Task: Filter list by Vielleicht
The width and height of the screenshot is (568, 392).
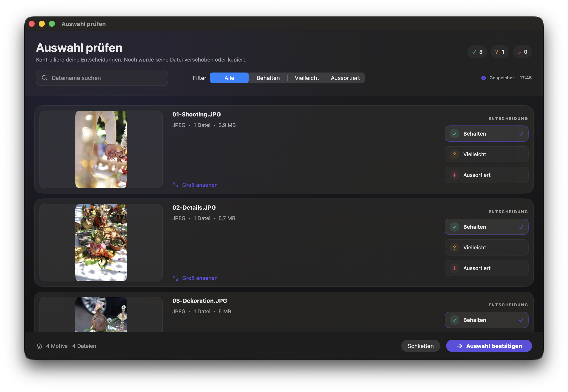Action: pyautogui.click(x=307, y=78)
